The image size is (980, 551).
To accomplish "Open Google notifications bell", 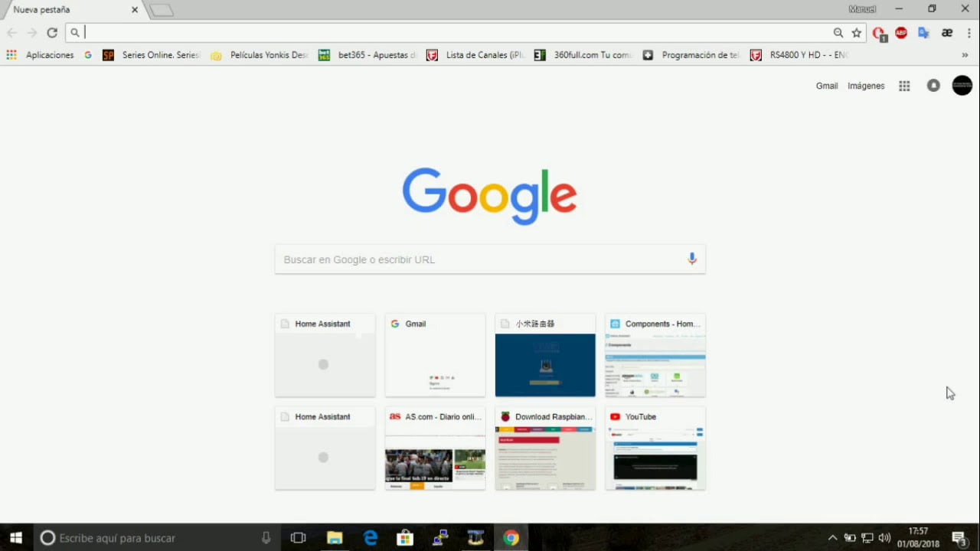I will (x=933, y=86).
